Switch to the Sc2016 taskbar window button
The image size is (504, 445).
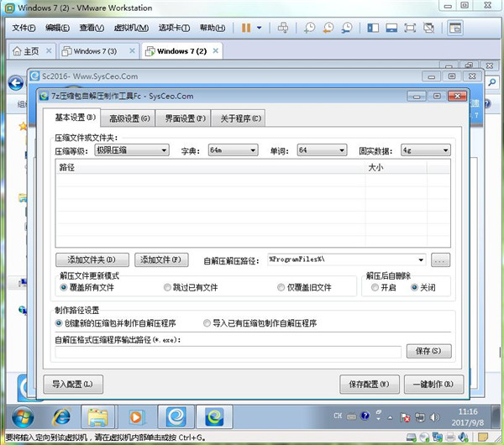pyautogui.click(x=176, y=417)
